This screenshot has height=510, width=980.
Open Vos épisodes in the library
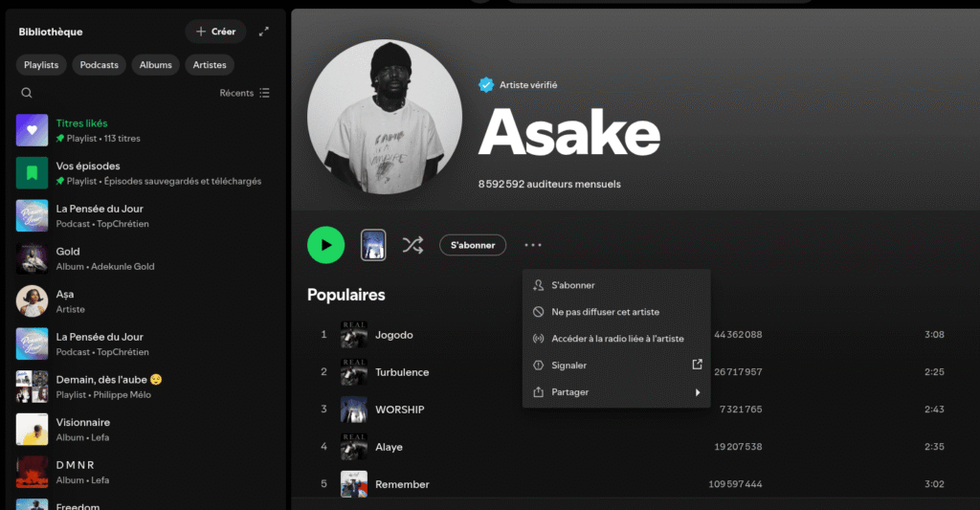click(145, 173)
